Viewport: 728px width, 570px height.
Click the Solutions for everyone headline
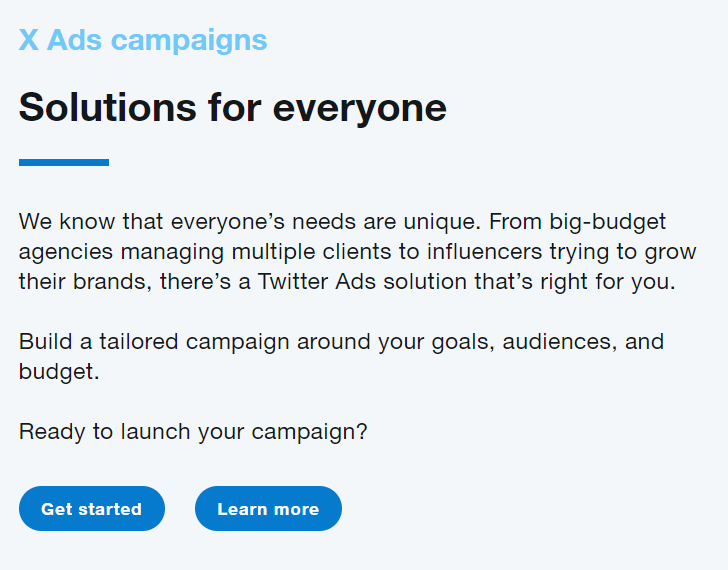coord(233,108)
